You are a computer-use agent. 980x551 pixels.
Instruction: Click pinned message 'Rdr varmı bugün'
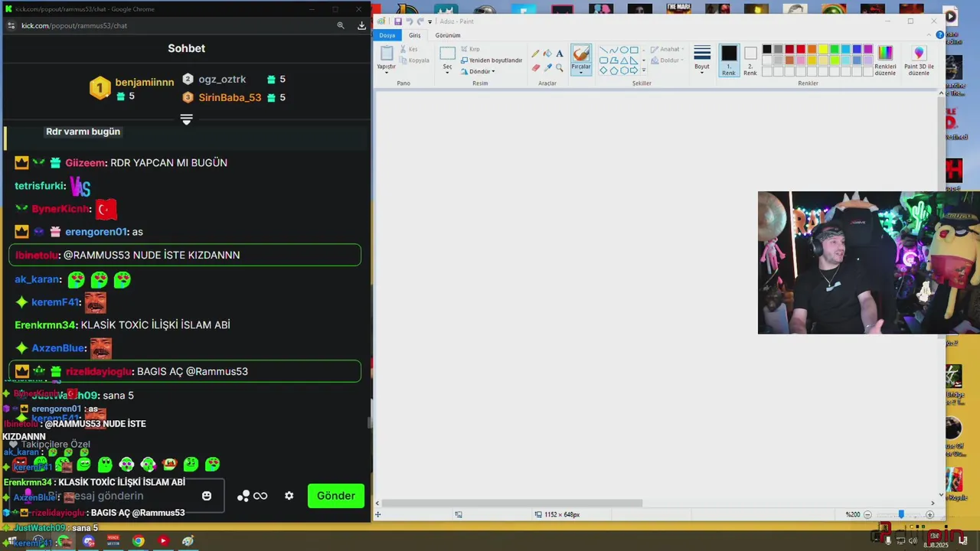[83, 132]
